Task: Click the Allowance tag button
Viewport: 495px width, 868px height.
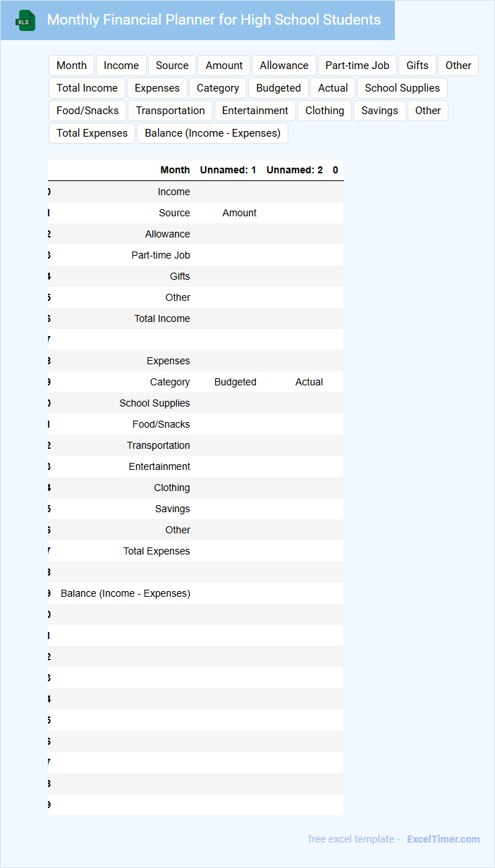Action: coord(283,66)
